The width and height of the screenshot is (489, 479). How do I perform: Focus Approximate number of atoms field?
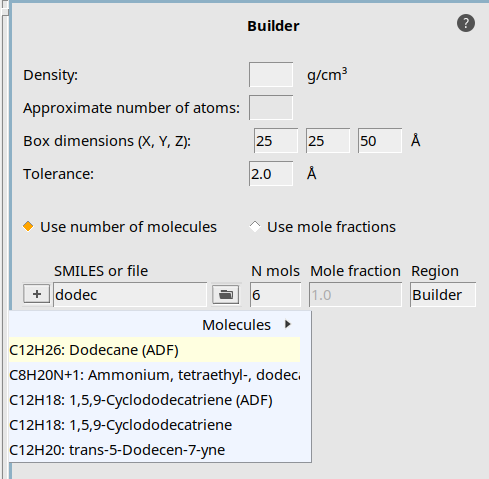271,108
